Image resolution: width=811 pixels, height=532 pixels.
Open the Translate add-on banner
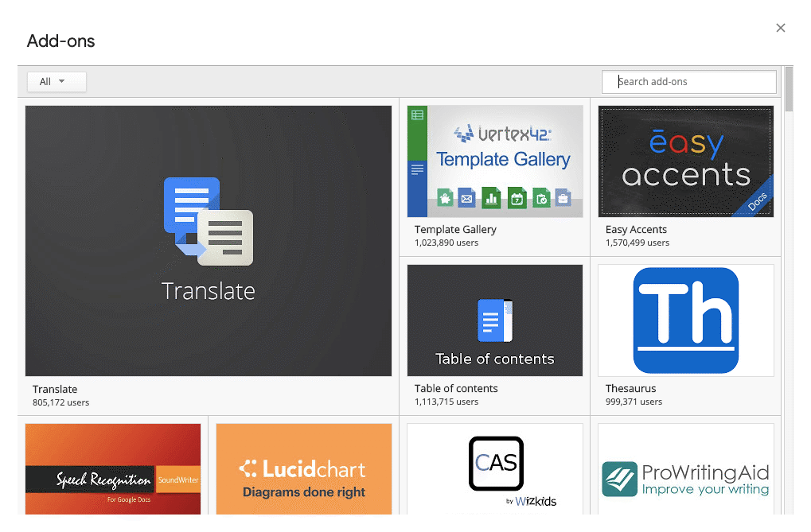209,241
